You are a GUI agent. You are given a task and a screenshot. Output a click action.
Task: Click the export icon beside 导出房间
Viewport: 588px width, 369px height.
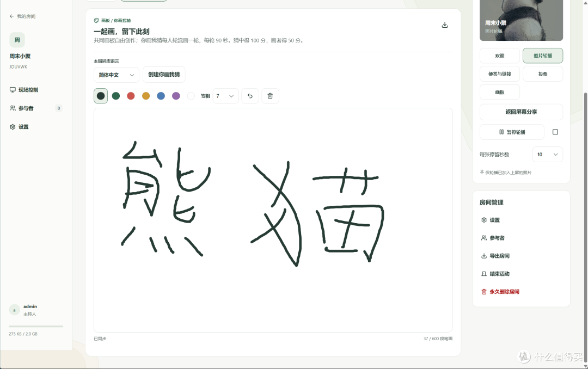coord(484,256)
